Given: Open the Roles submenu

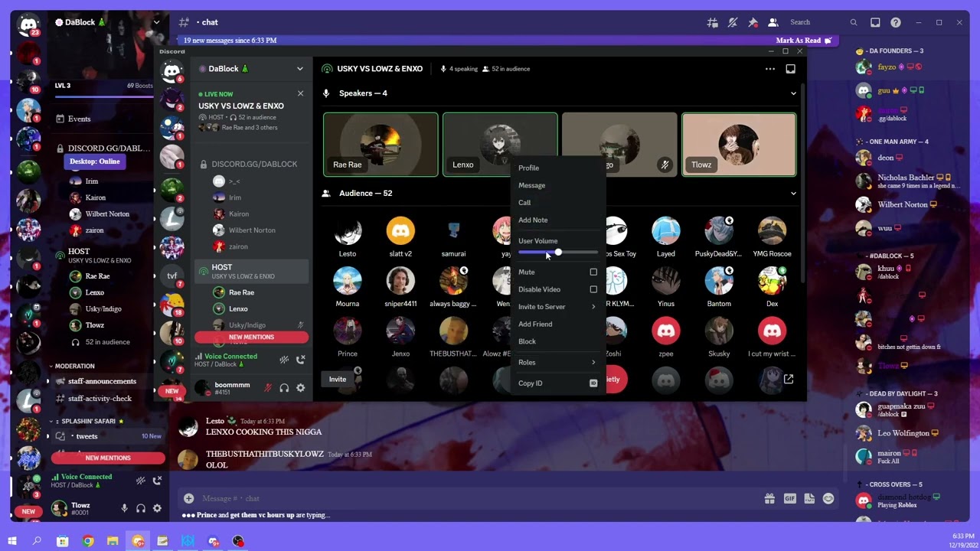Looking at the screenshot, I should point(557,362).
